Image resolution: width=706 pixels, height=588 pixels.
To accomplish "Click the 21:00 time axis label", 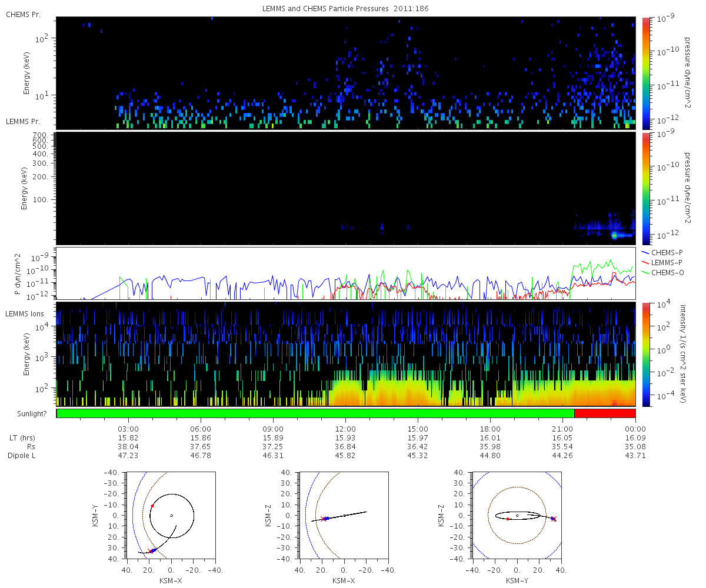I will [x=562, y=429].
